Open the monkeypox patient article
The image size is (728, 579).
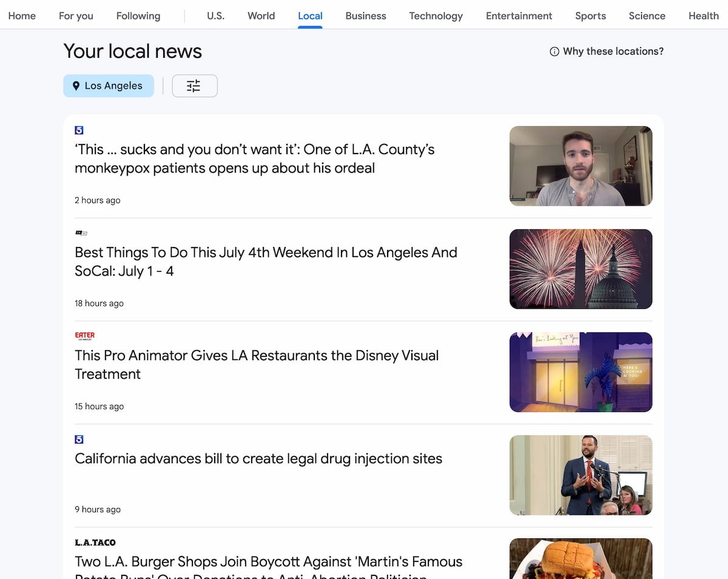point(254,158)
